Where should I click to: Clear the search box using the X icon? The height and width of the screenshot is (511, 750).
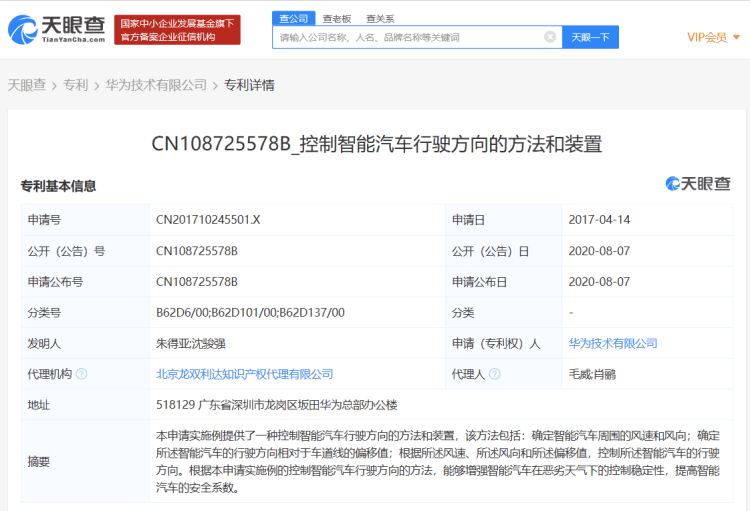(x=550, y=37)
